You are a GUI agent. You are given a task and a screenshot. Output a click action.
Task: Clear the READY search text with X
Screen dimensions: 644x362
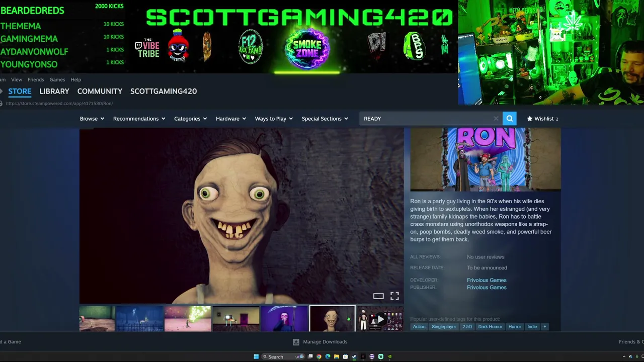click(x=496, y=119)
